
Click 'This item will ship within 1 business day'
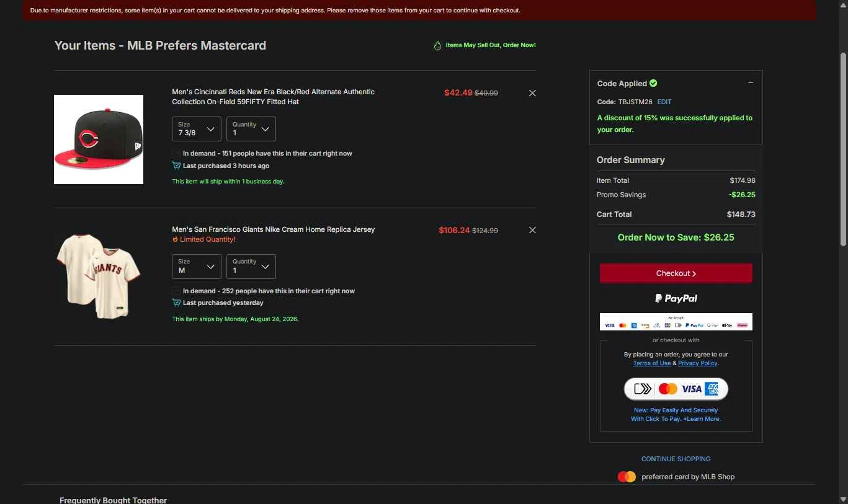pyautogui.click(x=228, y=182)
